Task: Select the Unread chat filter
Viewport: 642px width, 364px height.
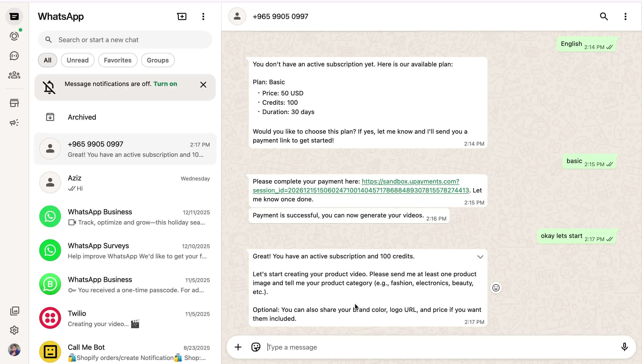Action: coord(78,60)
